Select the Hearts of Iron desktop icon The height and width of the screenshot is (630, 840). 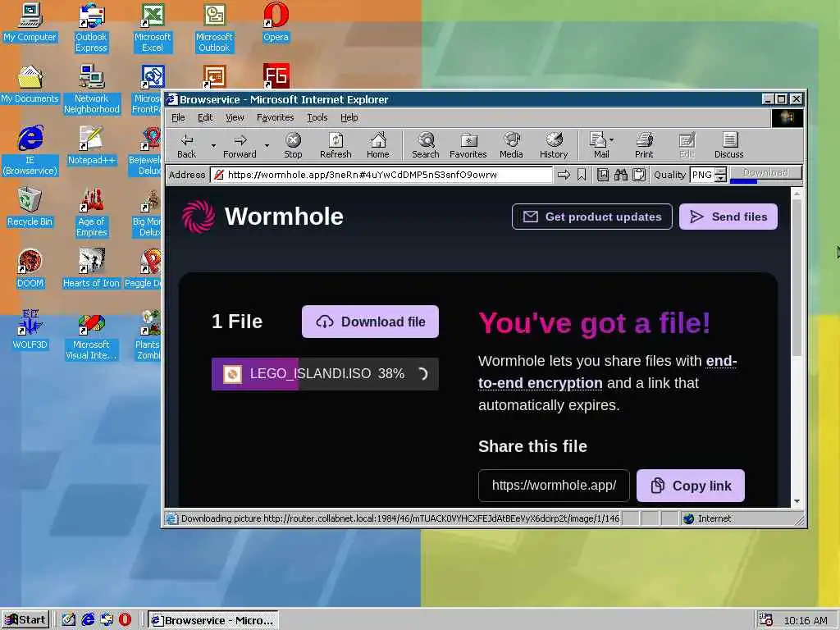coord(92,269)
